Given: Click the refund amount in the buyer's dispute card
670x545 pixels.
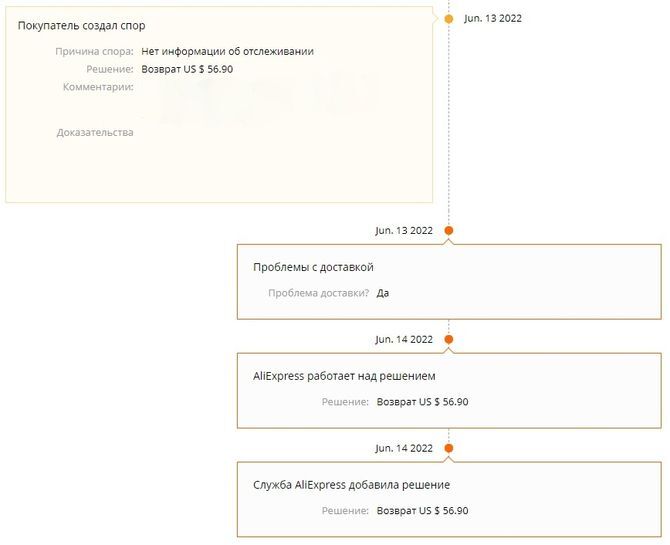Looking at the screenshot, I should (188, 69).
